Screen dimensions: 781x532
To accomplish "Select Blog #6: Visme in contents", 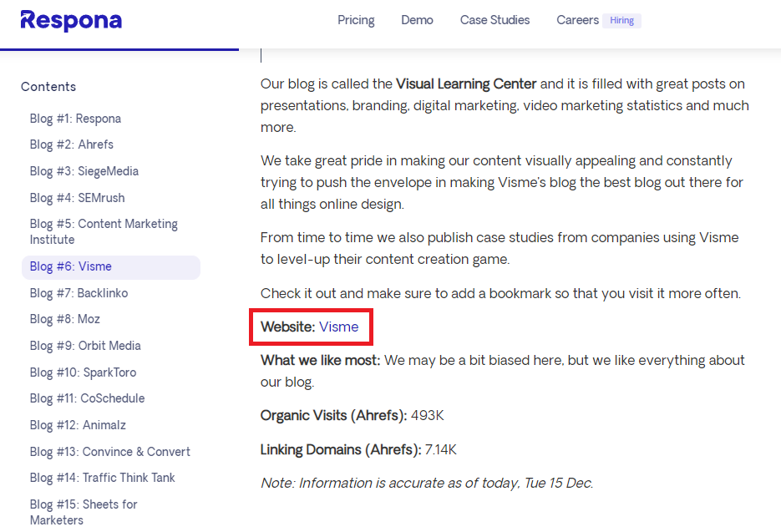I will 111,266.
